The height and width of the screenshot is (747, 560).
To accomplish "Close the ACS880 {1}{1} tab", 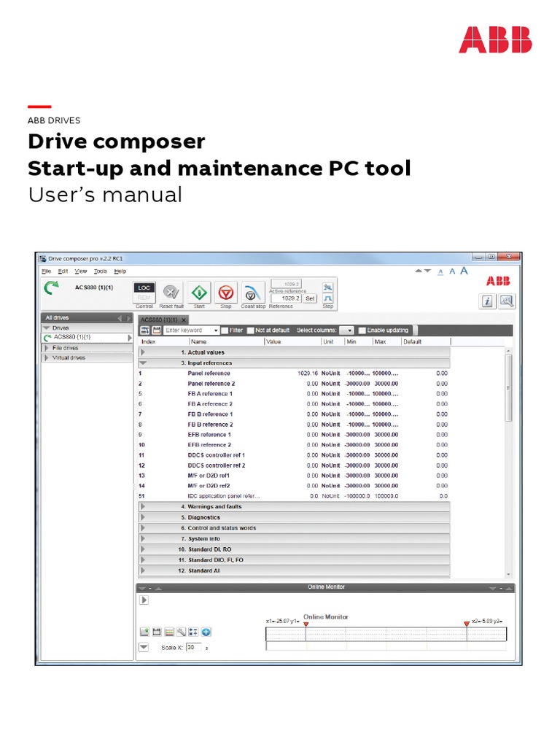I will [x=184, y=320].
